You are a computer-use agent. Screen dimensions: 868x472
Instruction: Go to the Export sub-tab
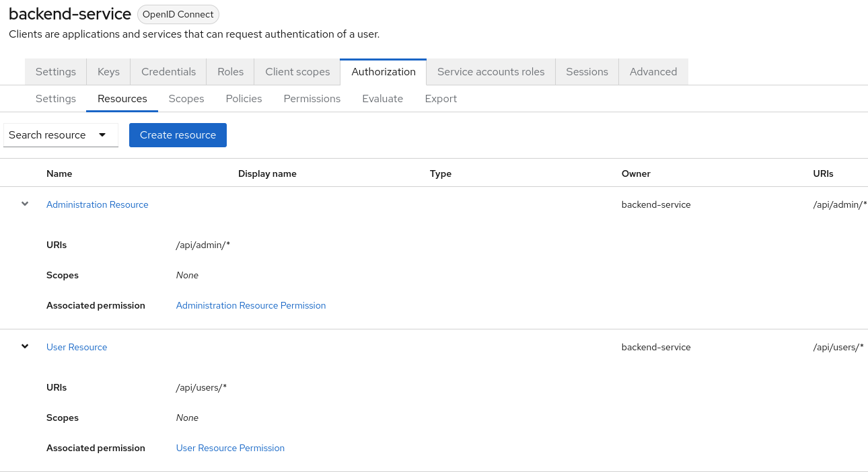point(441,99)
